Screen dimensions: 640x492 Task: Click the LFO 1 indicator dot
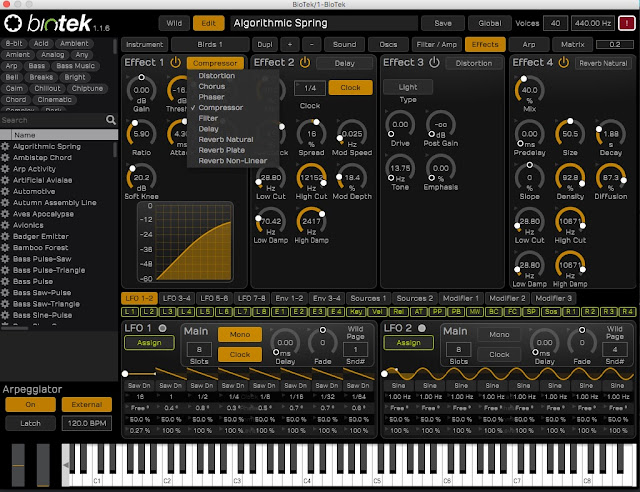(162, 328)
